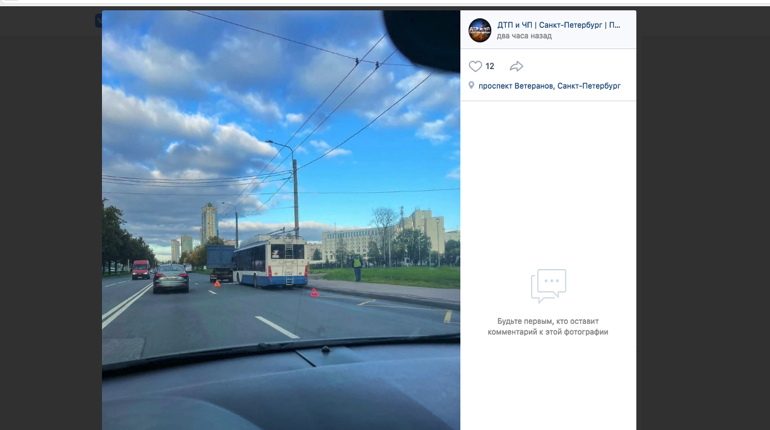This screenshot has height=430, width=770.
Task: Click the grey sedan in the photo
Action: (170, 278)
